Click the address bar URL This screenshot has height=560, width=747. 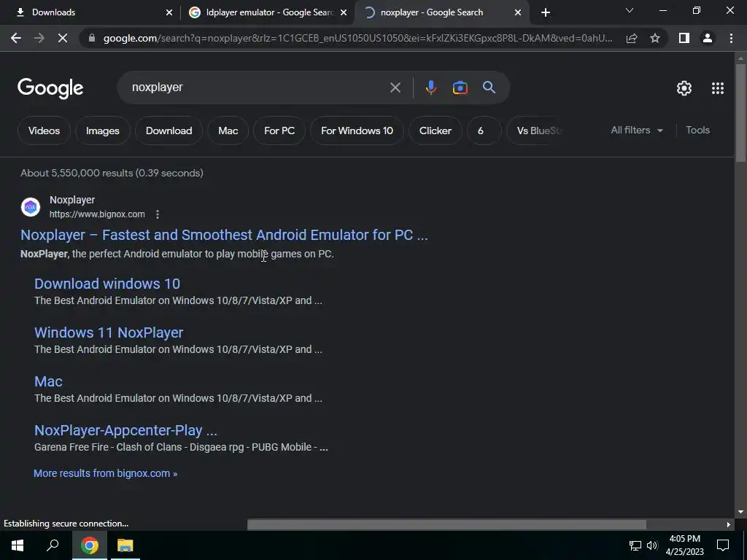357,38
